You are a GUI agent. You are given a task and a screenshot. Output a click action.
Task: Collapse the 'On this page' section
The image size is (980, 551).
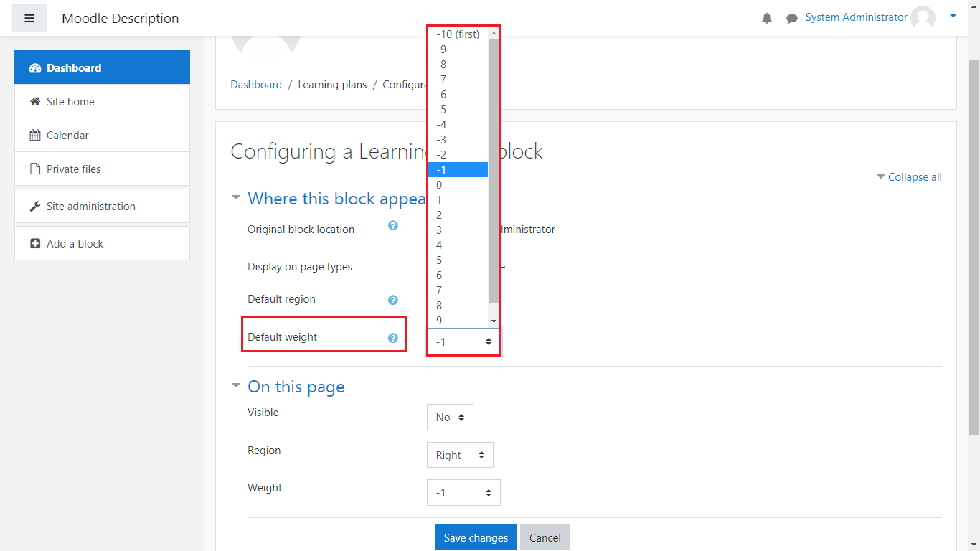(236, 386)
